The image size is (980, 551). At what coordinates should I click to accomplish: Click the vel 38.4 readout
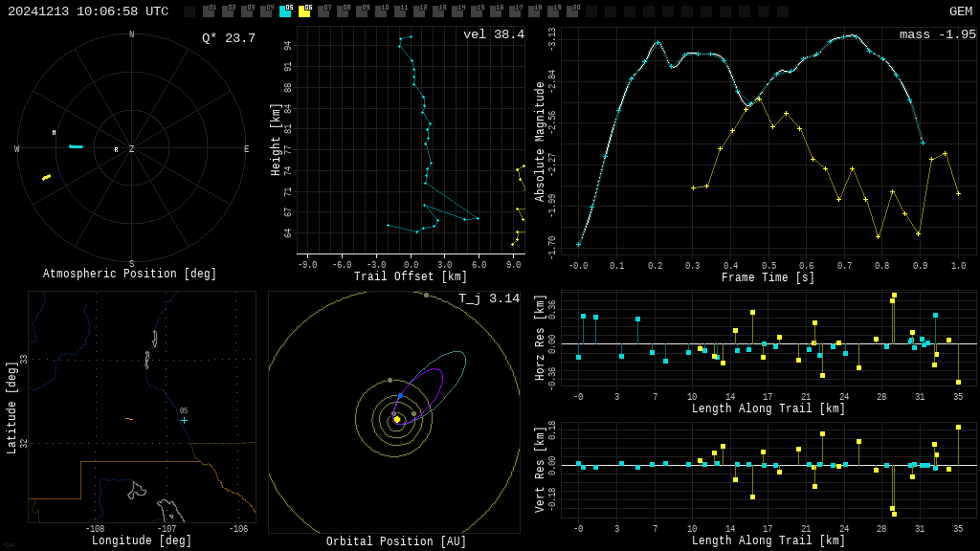pyautogui.click(x=493, y=35)
